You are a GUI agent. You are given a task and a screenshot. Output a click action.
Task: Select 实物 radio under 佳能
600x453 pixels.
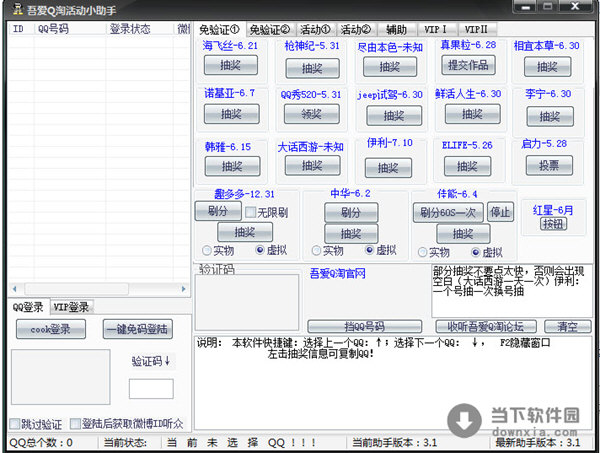point(420,252)
